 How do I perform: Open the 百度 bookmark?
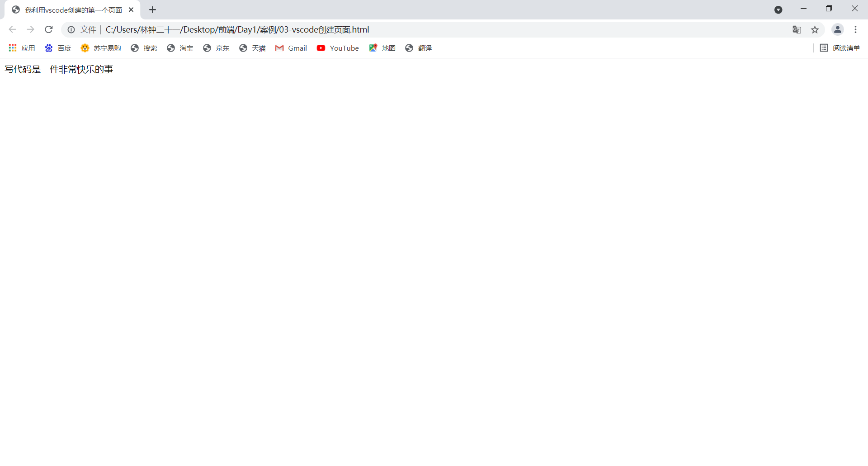[x=58, y=48]
